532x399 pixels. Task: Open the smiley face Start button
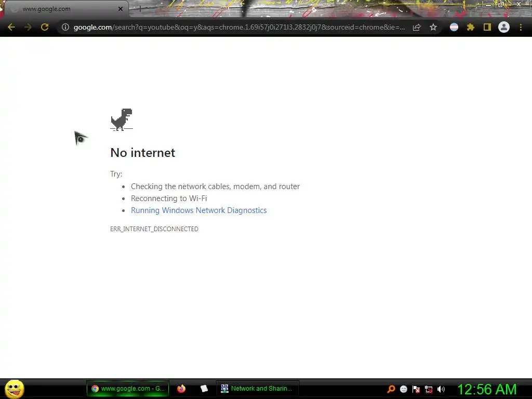click(14, 389)
